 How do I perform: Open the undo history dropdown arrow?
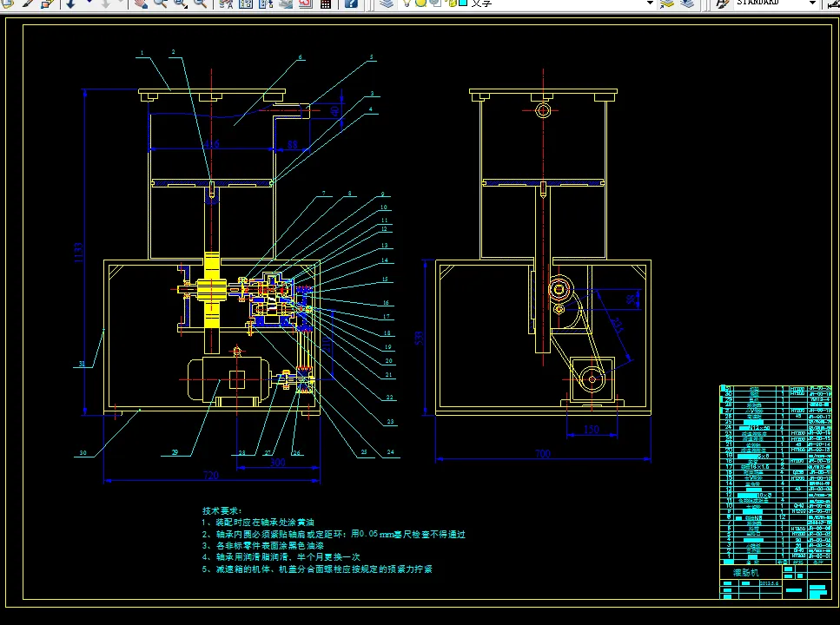pos(89,3)
